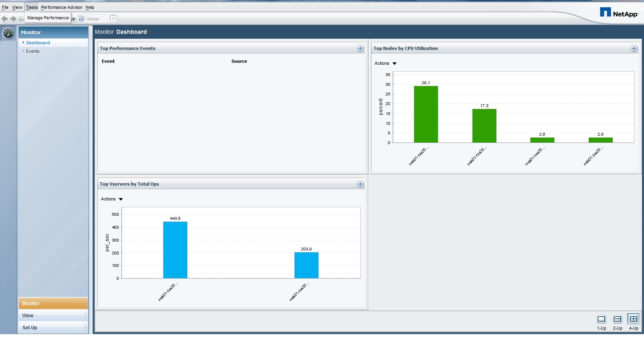Screen dimensions: 644x343
Task: Open the Performance Advisor menu
Action: 62,7
